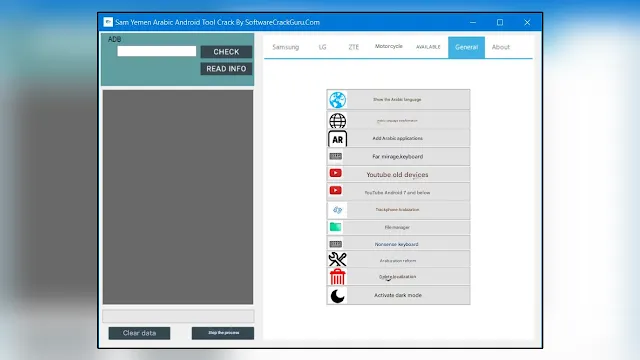Open the About tab
Image resolution: width=640 pixels, height=360 pixels.
tap(501, 47)
